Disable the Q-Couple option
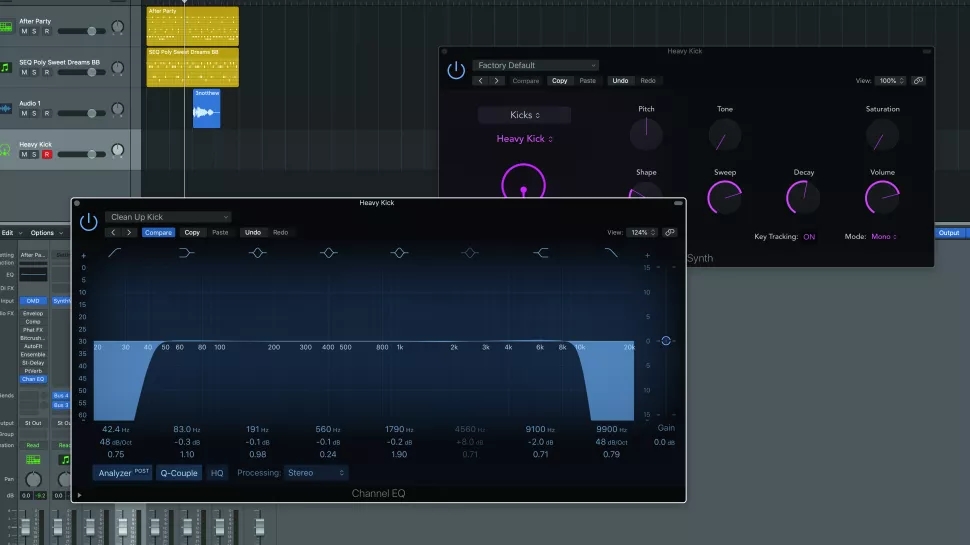 coord(179,473)
